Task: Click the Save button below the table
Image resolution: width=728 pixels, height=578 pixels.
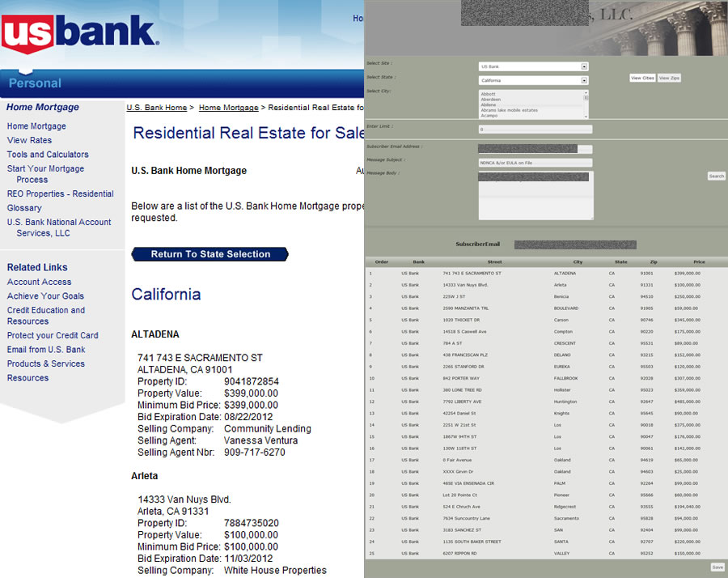Action: (x=717, y=567)
